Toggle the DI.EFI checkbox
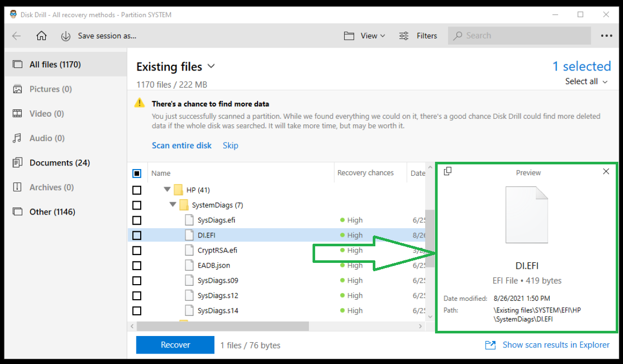This screenshot has width=623, height=364. click(x=137, y=235)
